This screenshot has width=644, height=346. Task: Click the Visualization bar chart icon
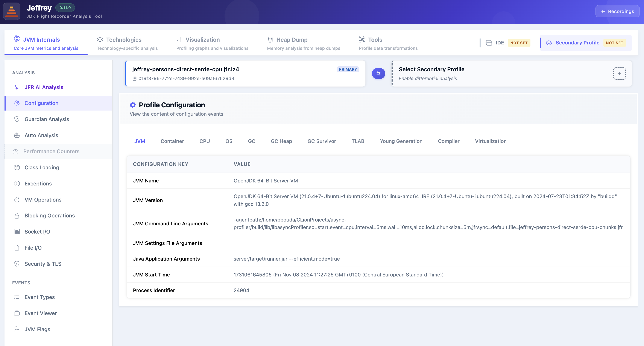coord(179,39)
